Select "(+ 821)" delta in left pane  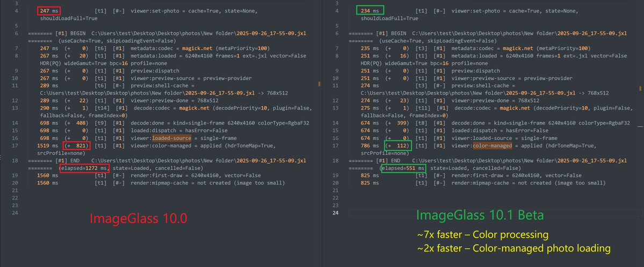tap(76, 146)
